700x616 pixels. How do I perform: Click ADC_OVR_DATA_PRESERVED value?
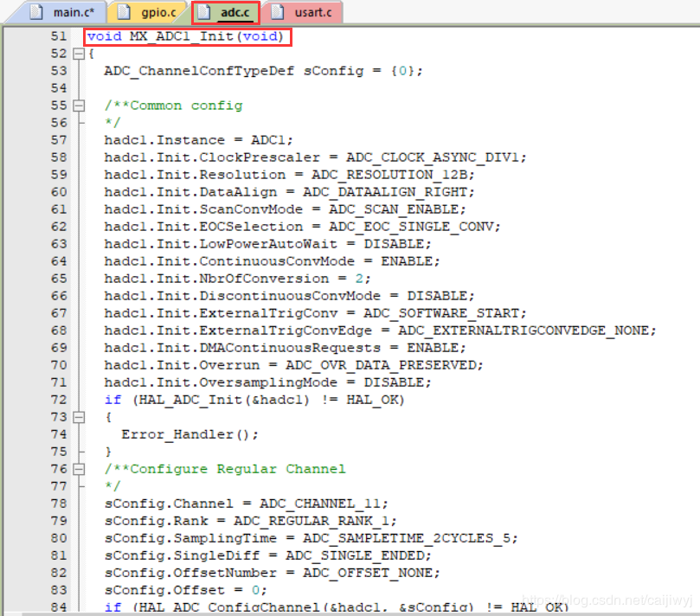[x=381, y=365]
